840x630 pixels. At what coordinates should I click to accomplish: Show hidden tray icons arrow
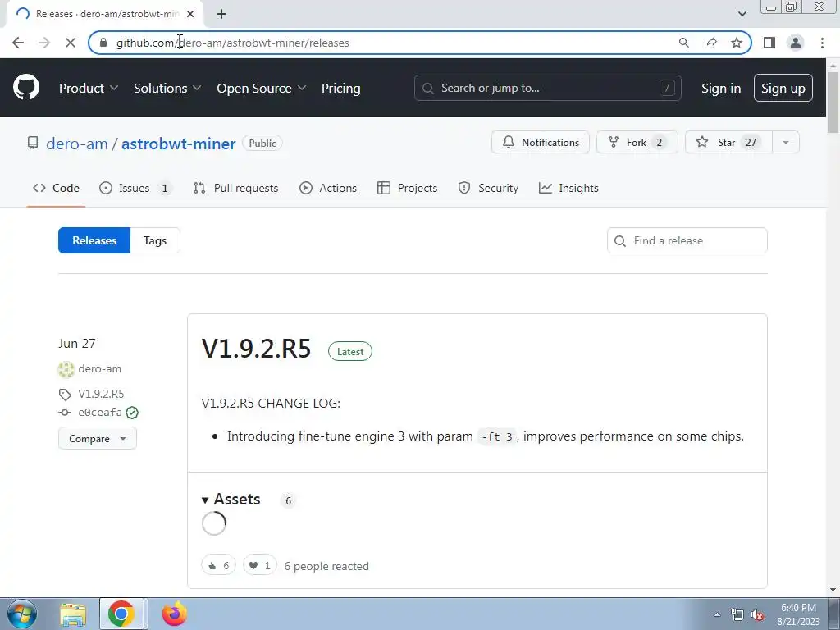point(717,614)
